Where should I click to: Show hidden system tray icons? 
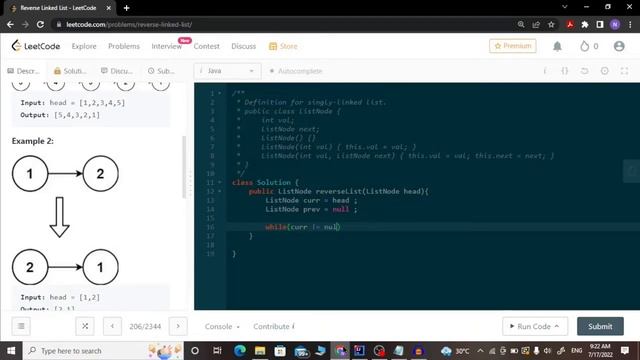480,351
